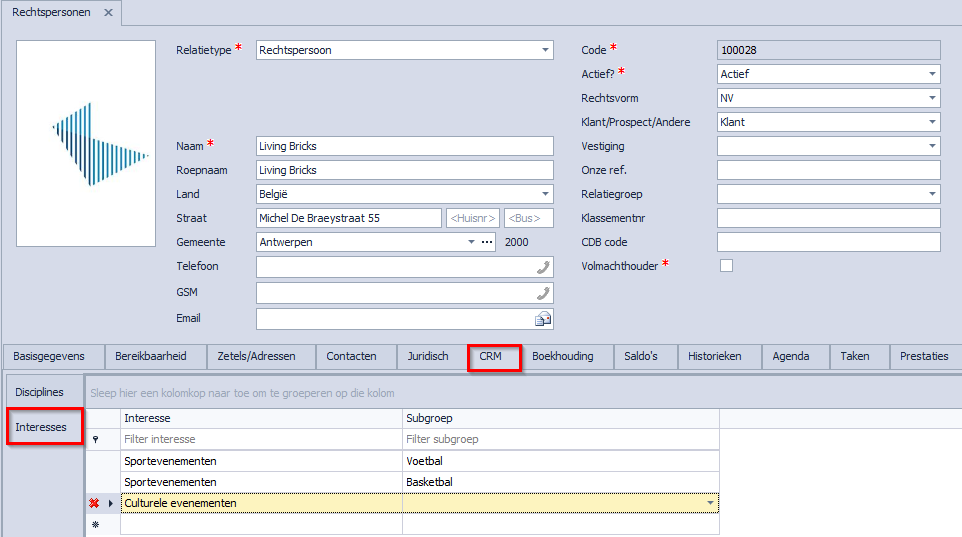
Task: Click the filter row icon in grid
Action: pos(95,439)
